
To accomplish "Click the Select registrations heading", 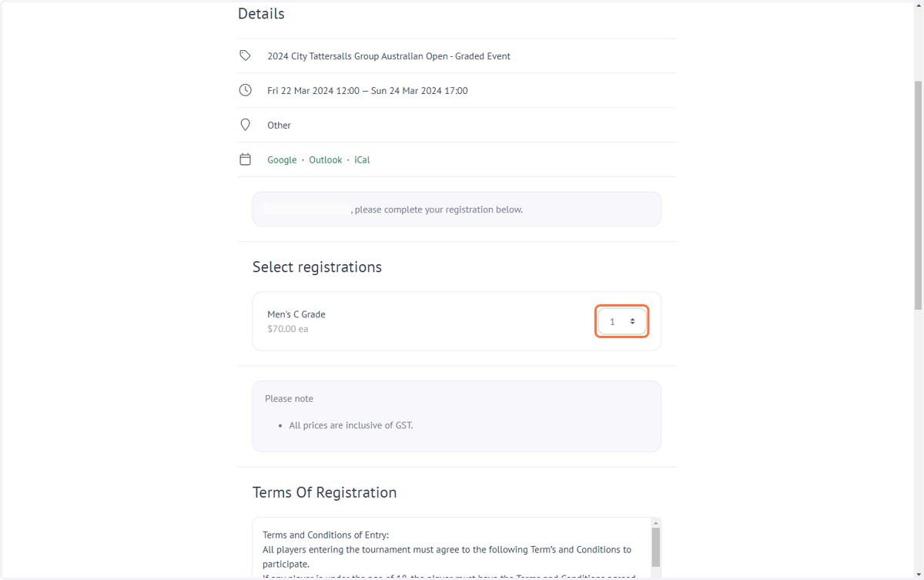I will pos(317,267).
